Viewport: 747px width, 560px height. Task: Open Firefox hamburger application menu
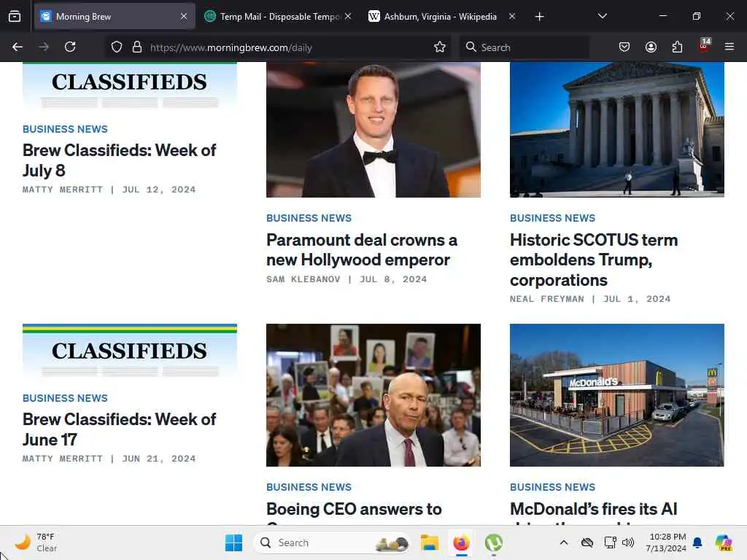pyautogui.click(x=729, y=47)
